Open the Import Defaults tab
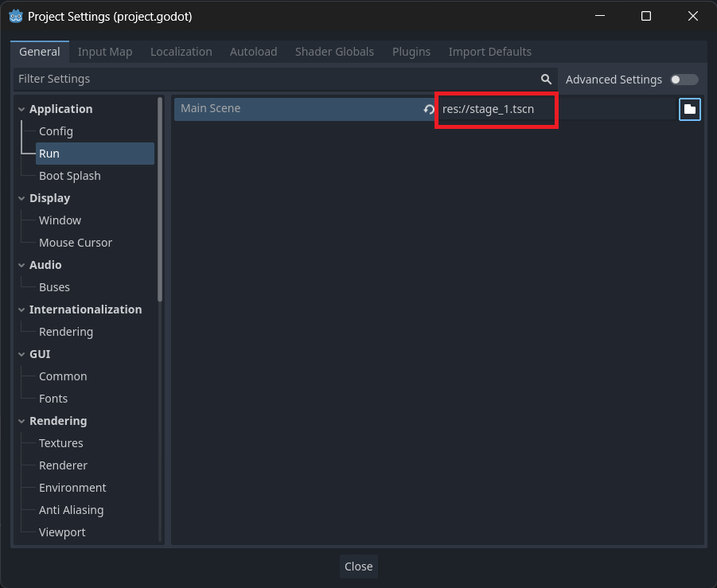The height and width of the screenshot is (588, 717). (489, 52)
